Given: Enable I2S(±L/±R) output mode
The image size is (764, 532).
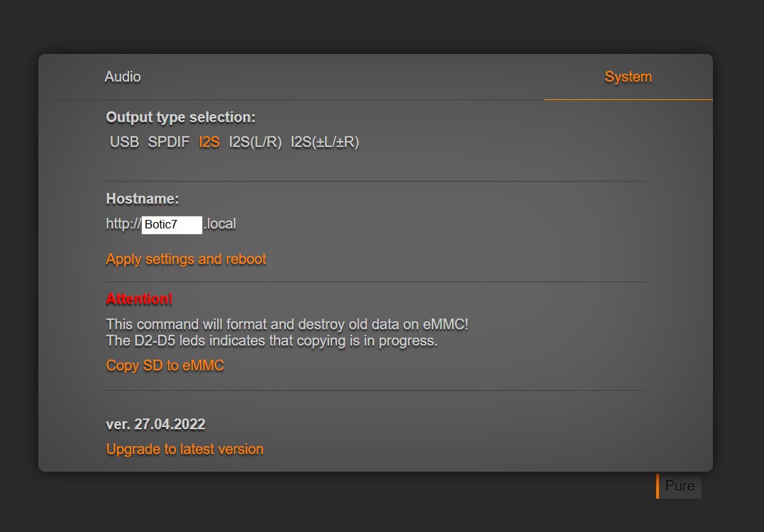Looking at the screenshot, I should (x=325, y=142).
